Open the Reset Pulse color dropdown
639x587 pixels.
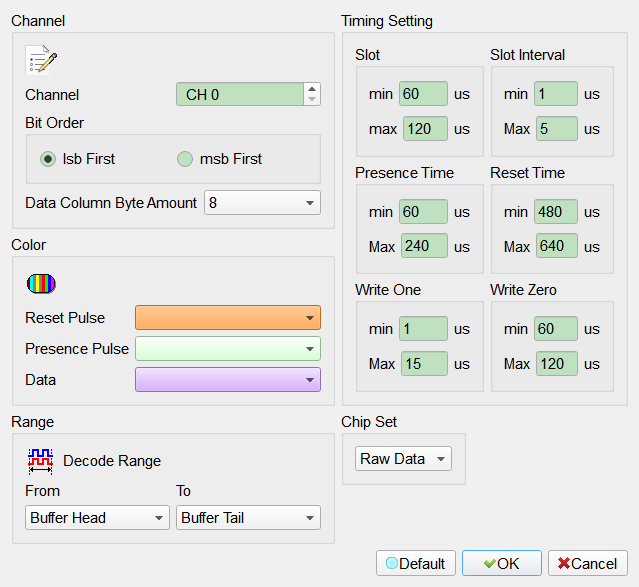[228, 318]
